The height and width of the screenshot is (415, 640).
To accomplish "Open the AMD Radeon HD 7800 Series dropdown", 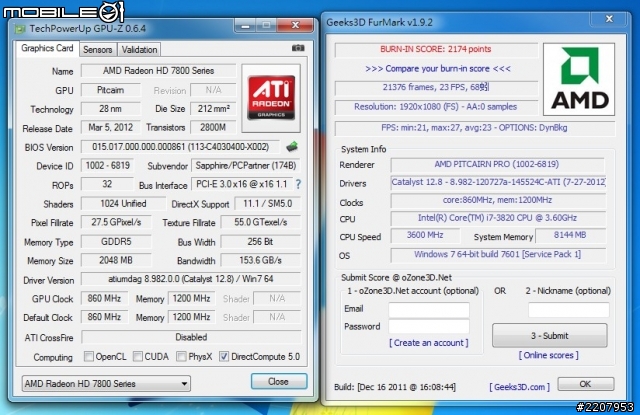I will pos(106,384).
